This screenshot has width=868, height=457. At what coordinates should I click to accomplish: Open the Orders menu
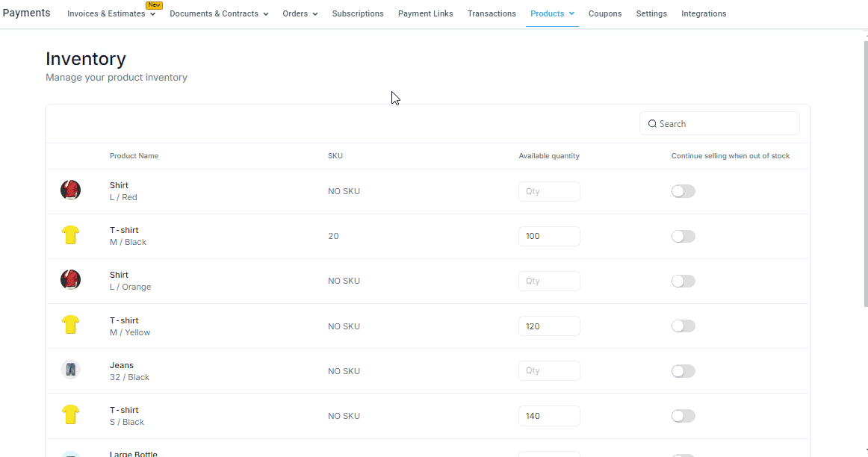(295, 14)
